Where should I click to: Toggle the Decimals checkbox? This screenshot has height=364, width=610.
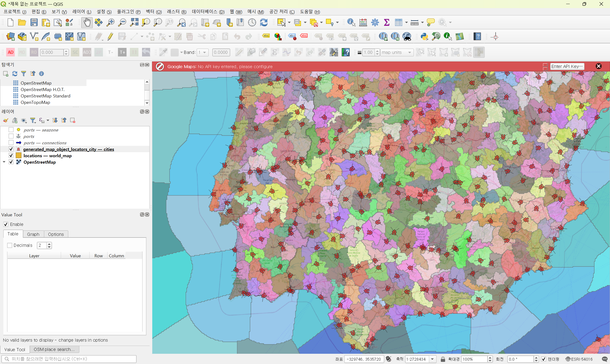pos(10,245)
